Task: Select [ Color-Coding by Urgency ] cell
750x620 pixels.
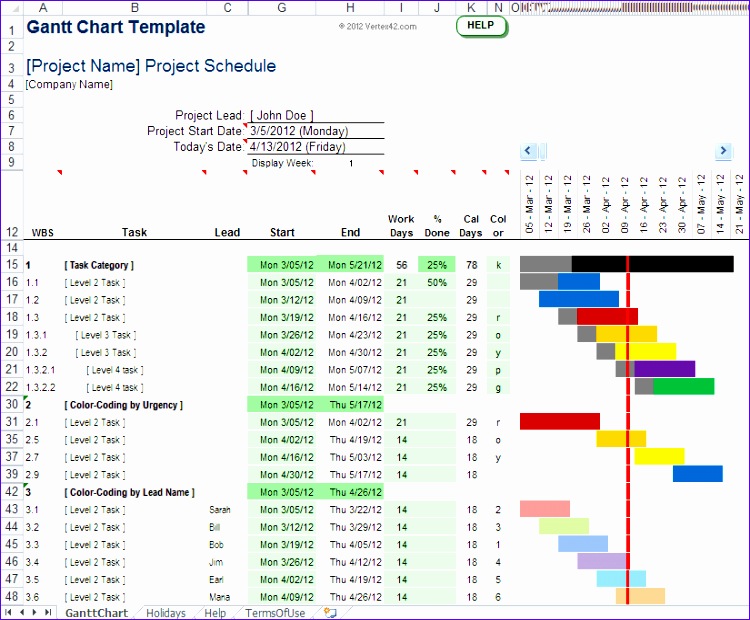Action: (x=123, y=405)
